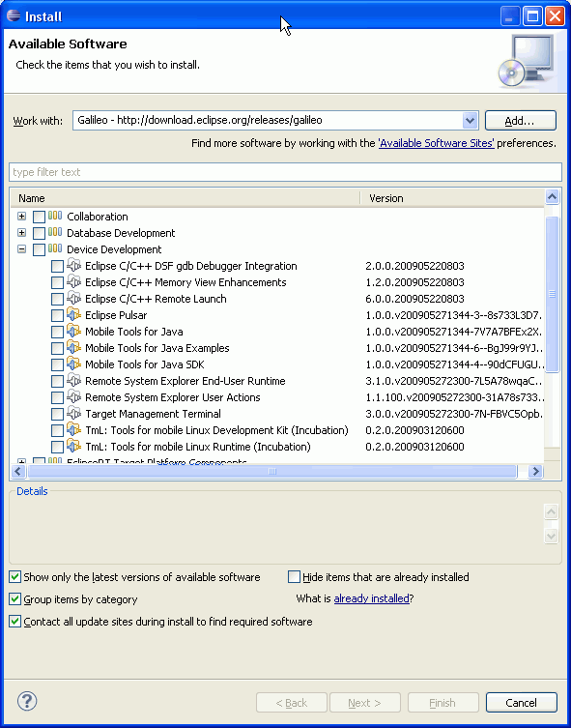Click the Add... button
The width and height of the screenshot is (571, 728).
(521, 121)
